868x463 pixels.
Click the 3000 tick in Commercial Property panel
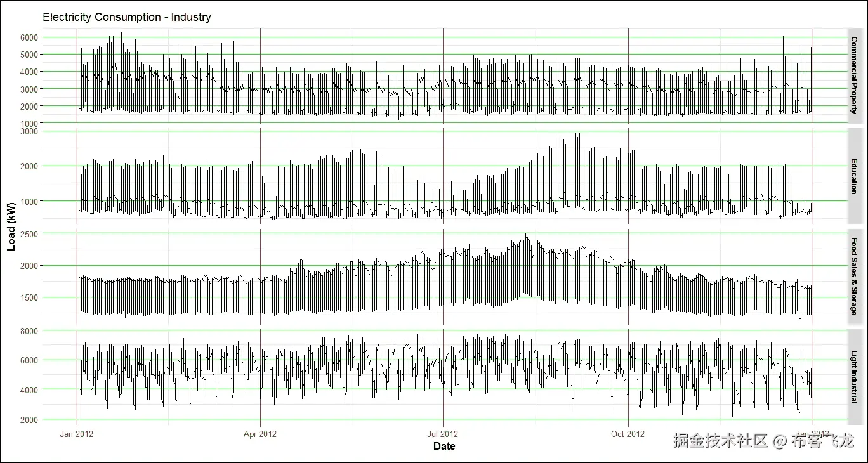pyautogui.click(x=30, y=89)
